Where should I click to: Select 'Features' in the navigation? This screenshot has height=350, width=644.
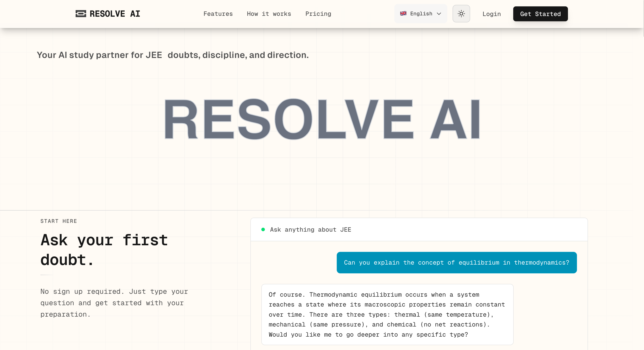click(x=218, y=14)
